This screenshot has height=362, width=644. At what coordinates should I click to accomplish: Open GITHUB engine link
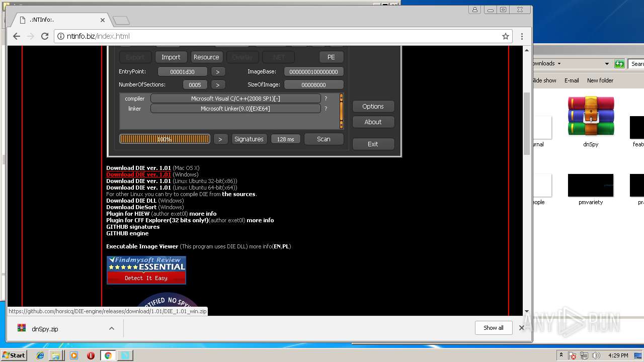pos(127,233)
